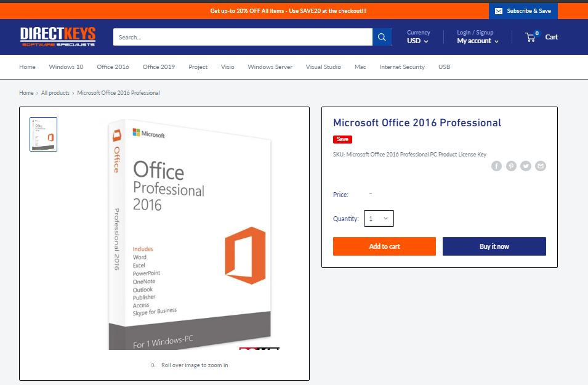Click Add to cart button
Screen dimensions: 588x385
[384, 246]
